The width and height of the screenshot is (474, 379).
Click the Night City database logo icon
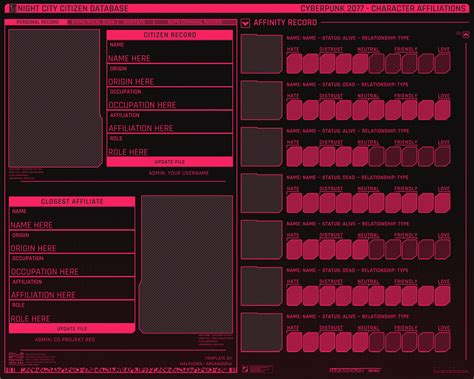tap(12, 8)
